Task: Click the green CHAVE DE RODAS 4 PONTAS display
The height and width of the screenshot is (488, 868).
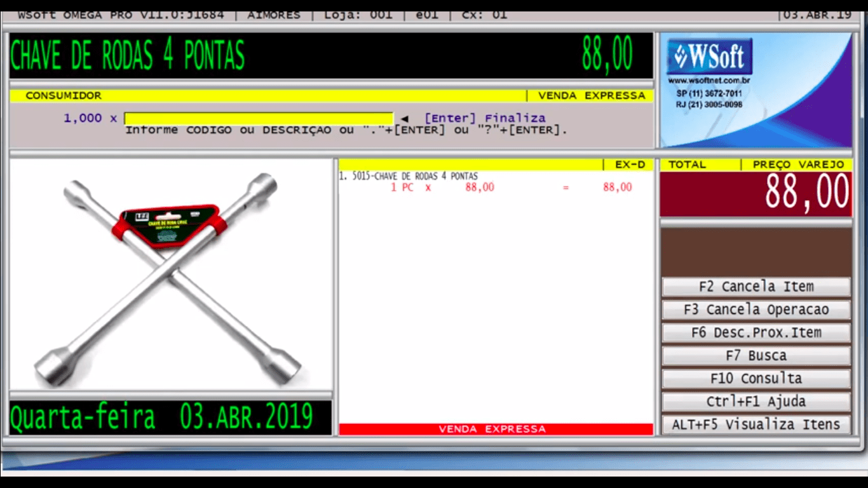Action: (127, 55)
